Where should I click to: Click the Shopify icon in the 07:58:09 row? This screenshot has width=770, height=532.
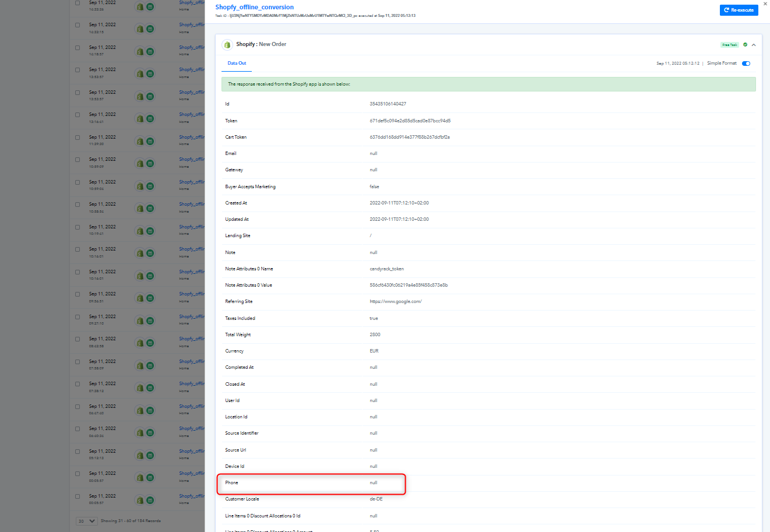coord(140,366)
